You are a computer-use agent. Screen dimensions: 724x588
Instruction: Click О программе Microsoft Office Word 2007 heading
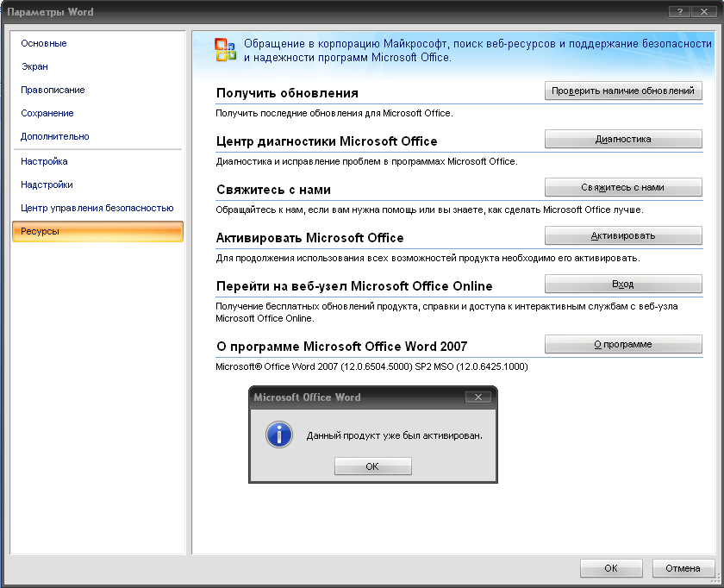tap(341, 347)
